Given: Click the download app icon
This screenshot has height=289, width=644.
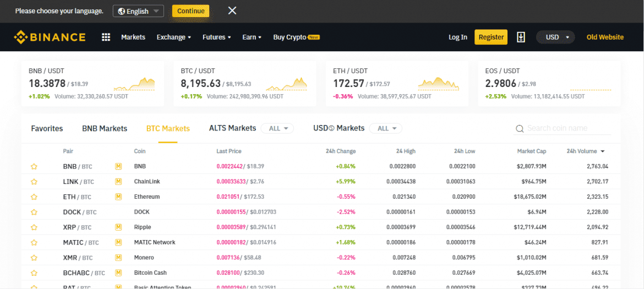Looking at the screenshot, I should 521,37.
